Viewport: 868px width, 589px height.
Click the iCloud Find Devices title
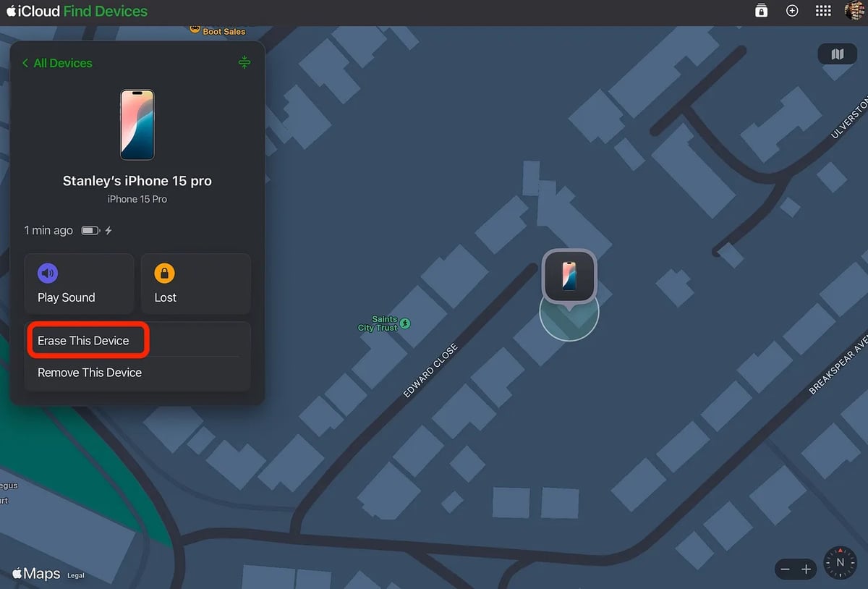[77, 11]
